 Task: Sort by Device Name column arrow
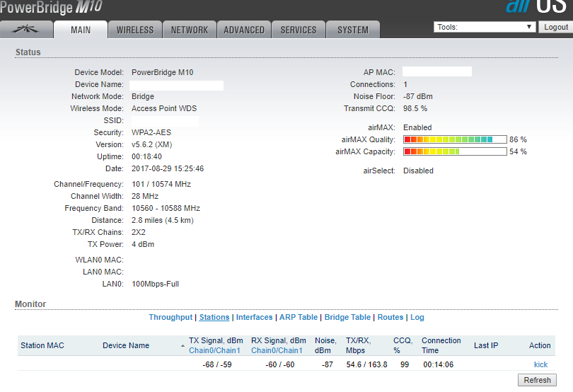click(183, 346)
